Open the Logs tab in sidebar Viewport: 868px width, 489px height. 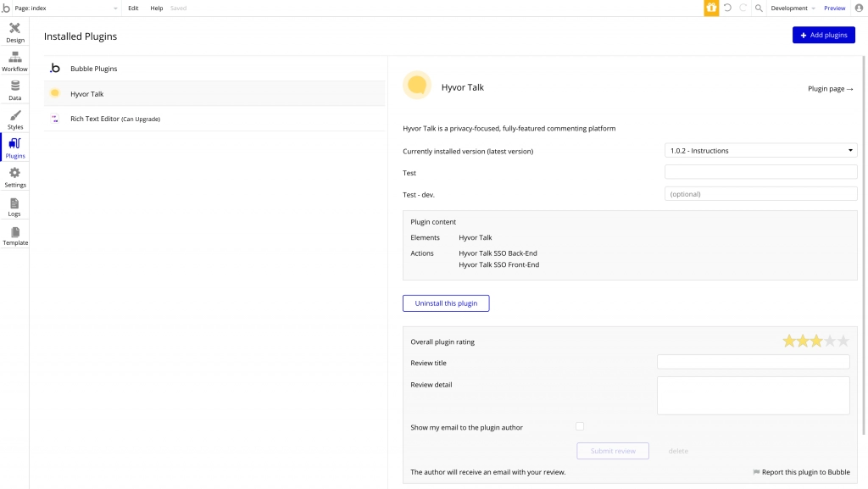click(15, 206)
